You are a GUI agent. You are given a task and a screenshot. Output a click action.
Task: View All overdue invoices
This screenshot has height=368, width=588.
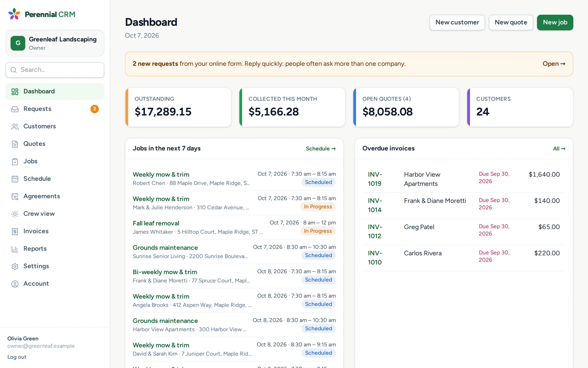pyautogui.click(x=559, y=149)
